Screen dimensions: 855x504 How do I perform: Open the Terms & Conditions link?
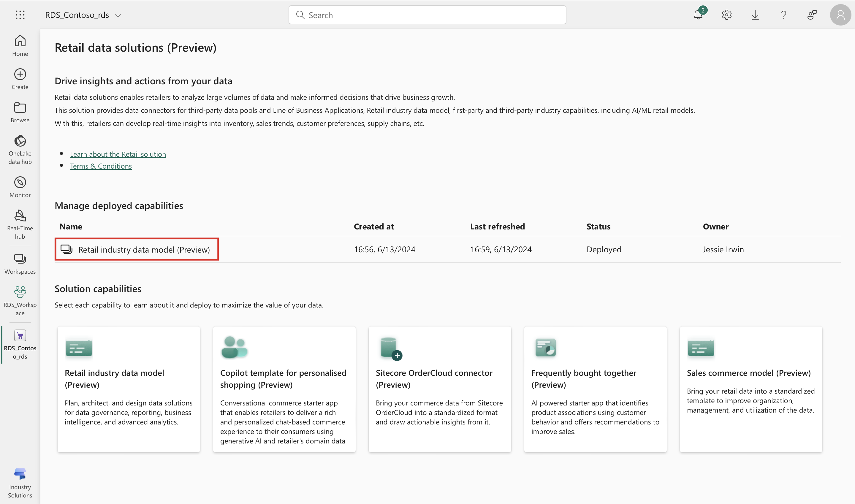click(101, 166)
